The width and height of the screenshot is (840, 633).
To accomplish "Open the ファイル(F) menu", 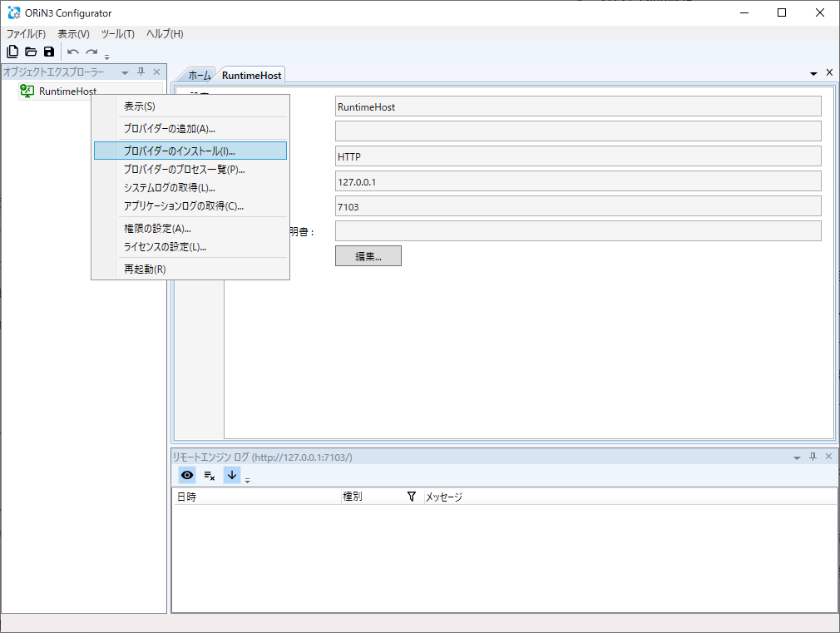I will 26,34.
